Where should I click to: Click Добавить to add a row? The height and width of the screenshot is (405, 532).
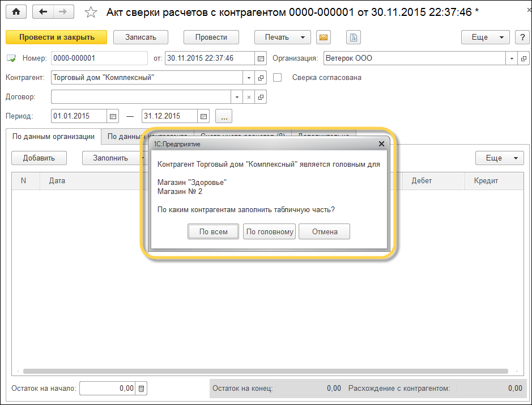pyautogui.click(x=39, y=158)
